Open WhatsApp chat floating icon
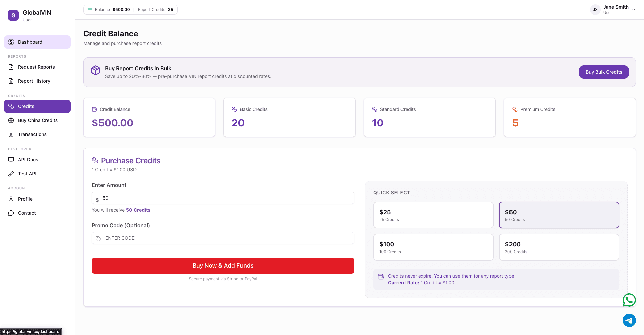 (629, 300)
